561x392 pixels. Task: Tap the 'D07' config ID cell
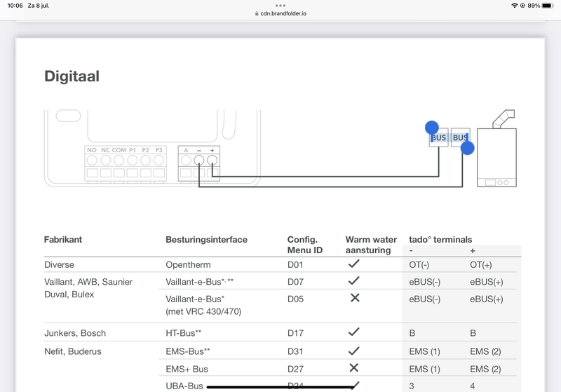(295, 282)
